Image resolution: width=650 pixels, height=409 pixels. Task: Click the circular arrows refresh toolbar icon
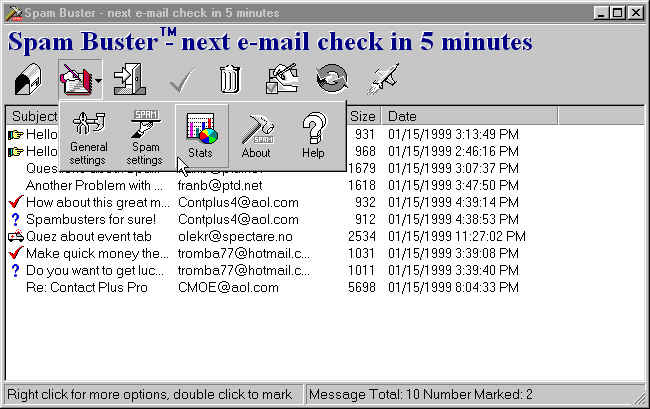[332, 78]
